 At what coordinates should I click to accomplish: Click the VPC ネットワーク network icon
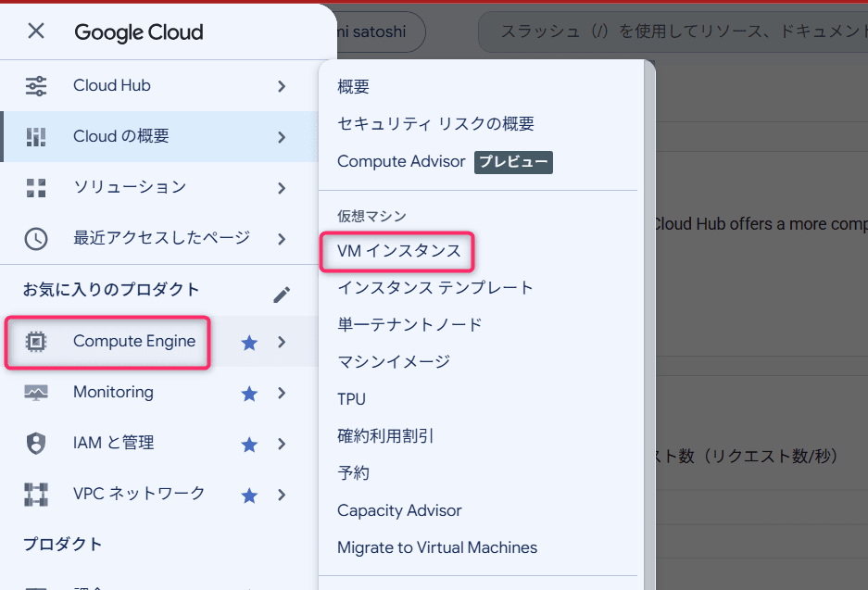36,495
